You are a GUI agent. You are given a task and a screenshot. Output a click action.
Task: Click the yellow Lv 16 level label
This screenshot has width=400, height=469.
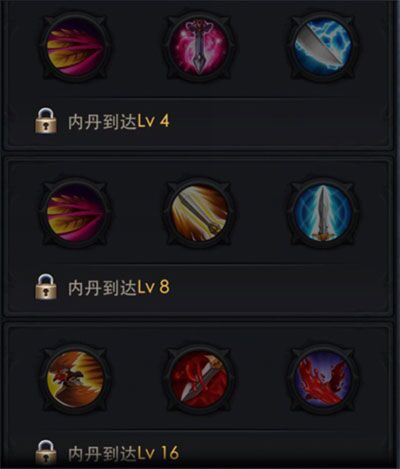158,453
